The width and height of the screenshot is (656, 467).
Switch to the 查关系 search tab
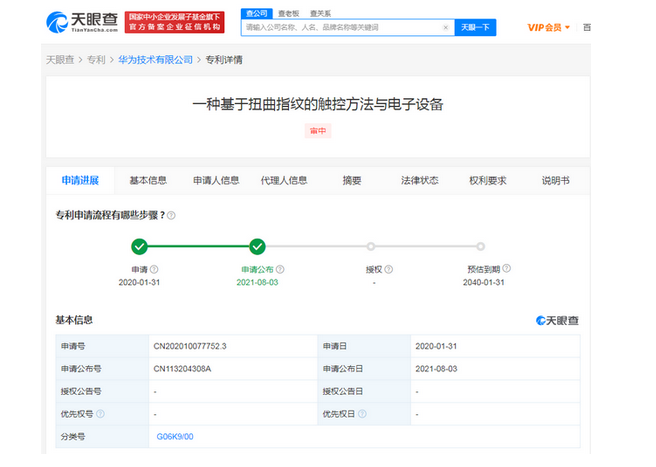[321, 13]
